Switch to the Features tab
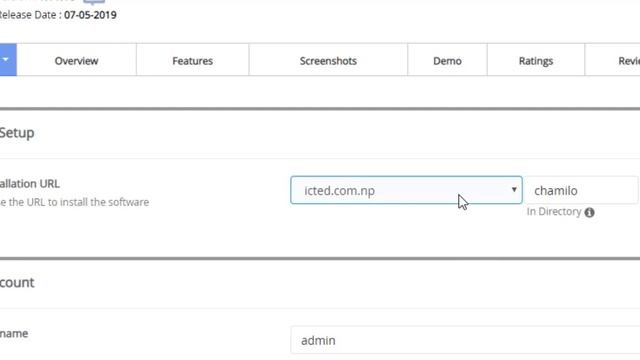This screenshot has height=360, width=640. (192, 60)
